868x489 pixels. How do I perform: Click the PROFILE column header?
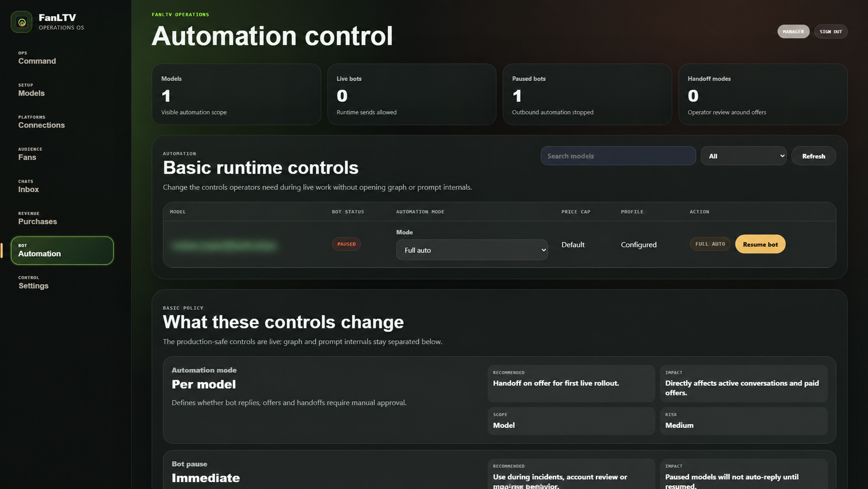click(x=632, y=212)
